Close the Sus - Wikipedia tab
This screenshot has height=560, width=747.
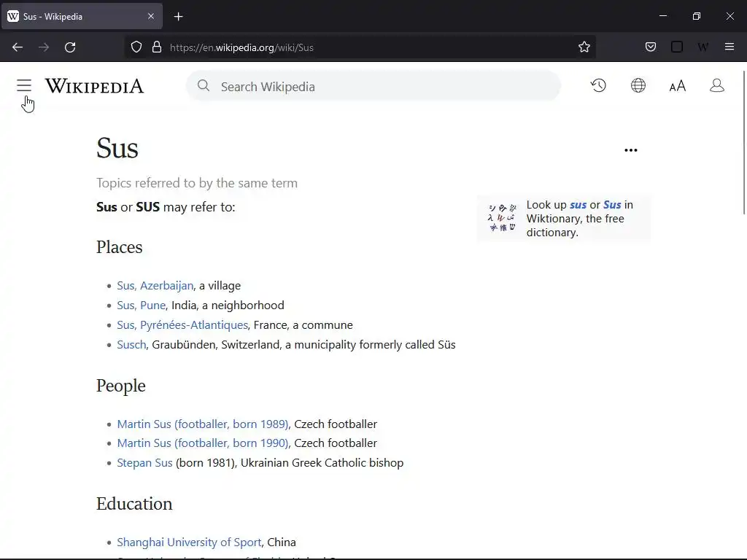point(151,16)
